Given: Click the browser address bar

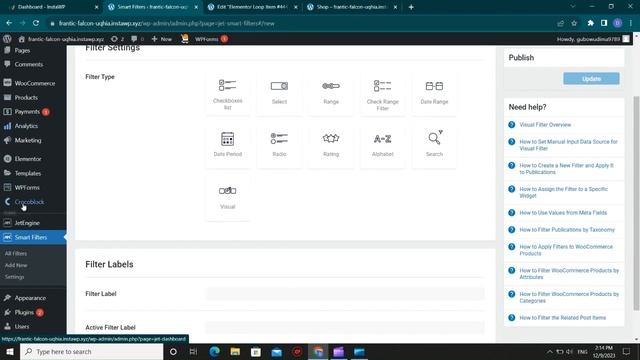Looking at the screenshot, I should pos(302,23).
